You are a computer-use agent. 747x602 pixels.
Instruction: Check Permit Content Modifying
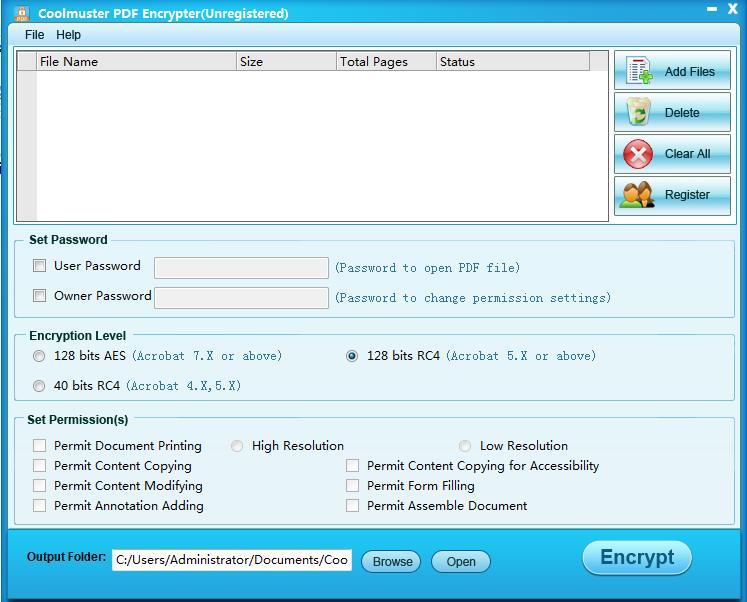40,485
